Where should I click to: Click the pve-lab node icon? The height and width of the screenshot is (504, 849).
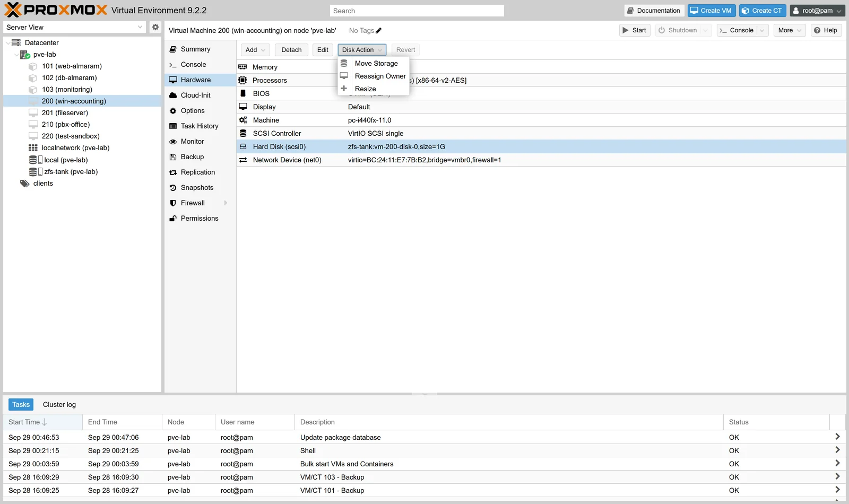point(25,54)
